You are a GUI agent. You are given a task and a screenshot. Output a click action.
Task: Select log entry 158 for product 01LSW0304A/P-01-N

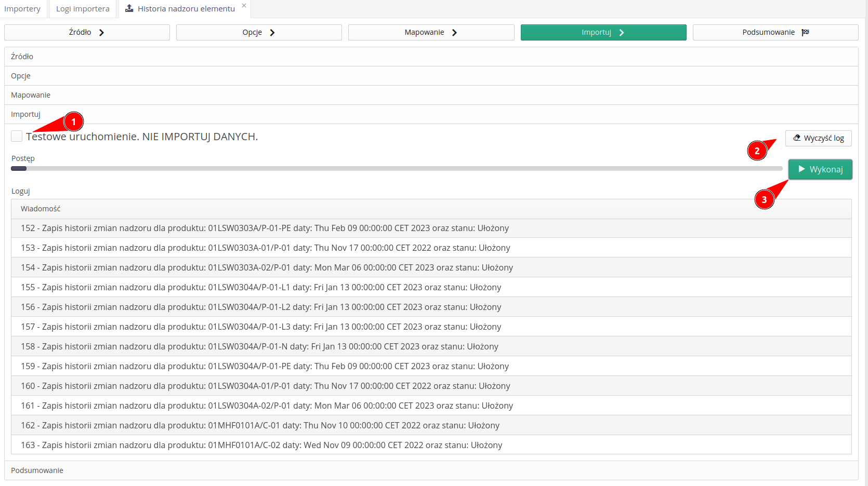(x=260, y=346)
